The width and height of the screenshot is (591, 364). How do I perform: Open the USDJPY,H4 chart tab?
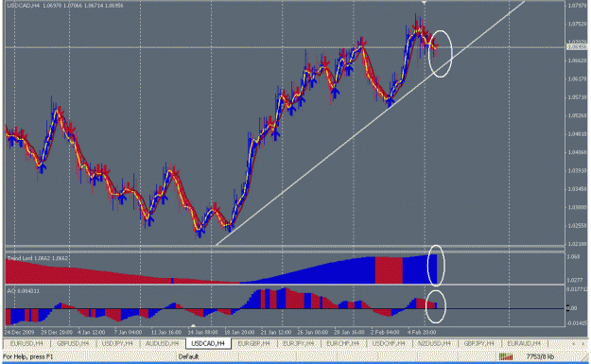(117, 343)
